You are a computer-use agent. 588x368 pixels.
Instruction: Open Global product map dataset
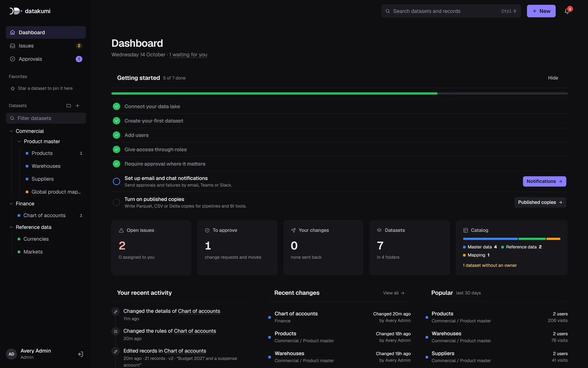[54, 192]
